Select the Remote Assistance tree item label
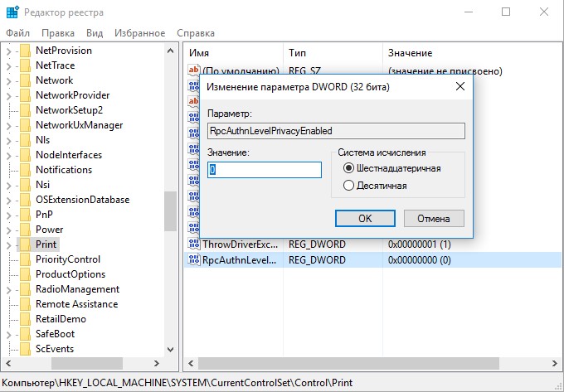The height and width of the screenshot is (392, 564). (x=76, y=304)
